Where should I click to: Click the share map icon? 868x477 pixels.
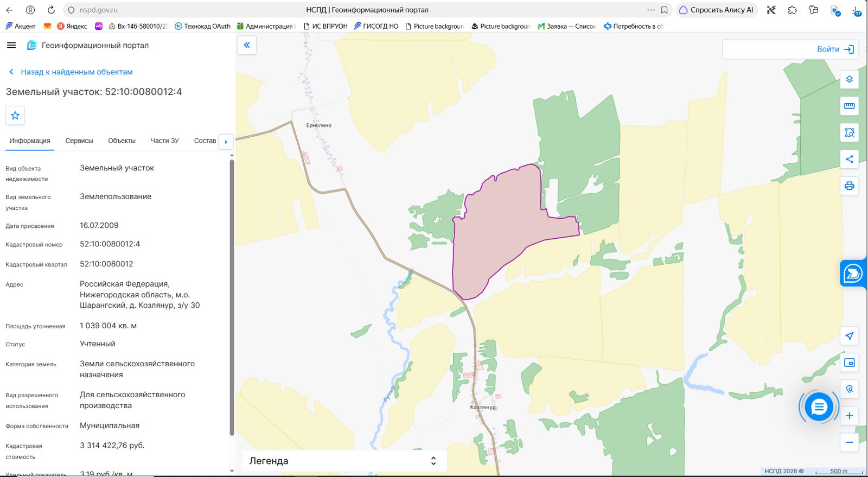tap(849, 159)
